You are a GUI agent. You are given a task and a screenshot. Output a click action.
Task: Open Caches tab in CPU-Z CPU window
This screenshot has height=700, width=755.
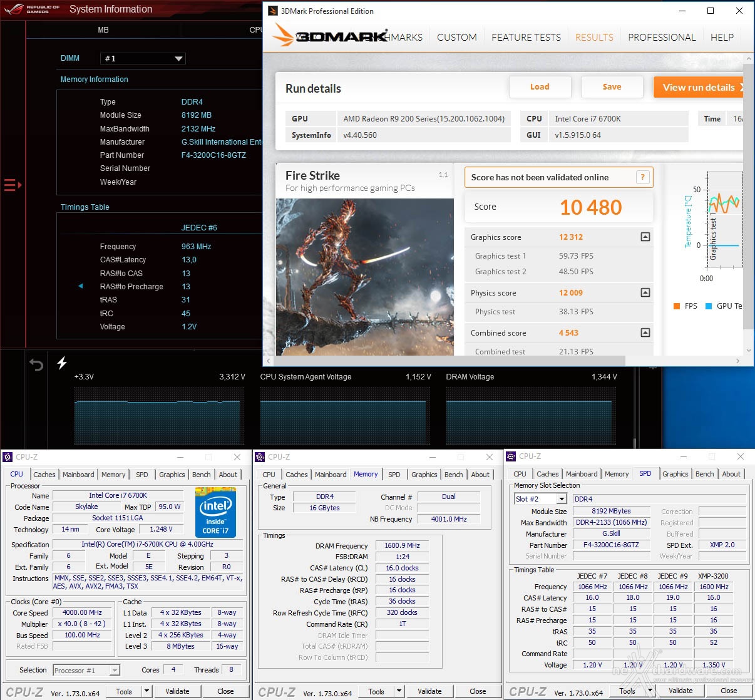point(44,475)
